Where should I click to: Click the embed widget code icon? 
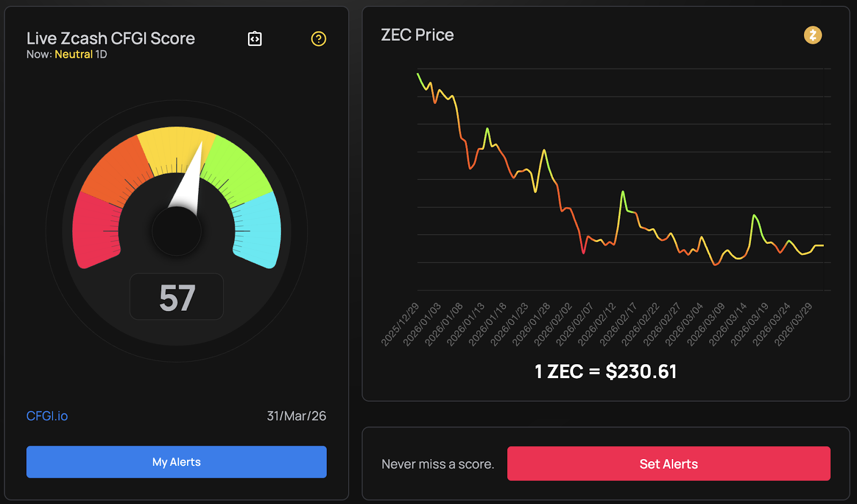tap(255, 39)
